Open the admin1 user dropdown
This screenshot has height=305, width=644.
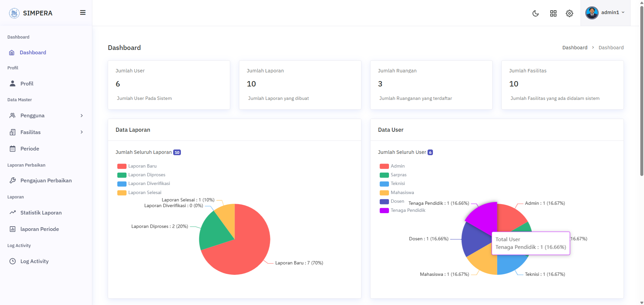coord(605,13)
